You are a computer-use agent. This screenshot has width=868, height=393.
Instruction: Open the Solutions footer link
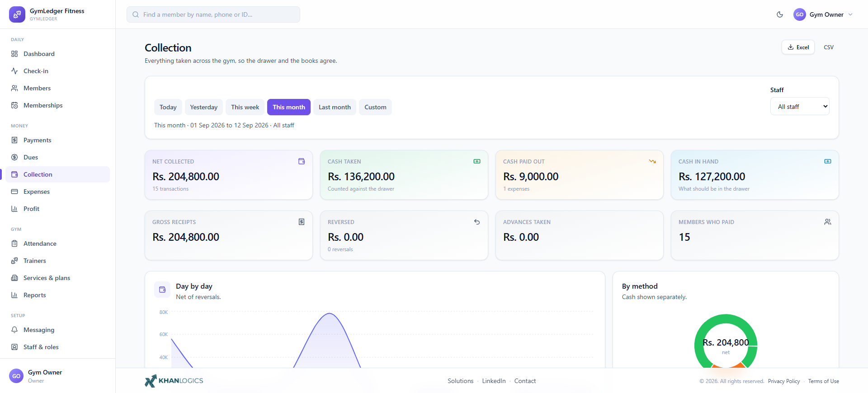point(461,381)
